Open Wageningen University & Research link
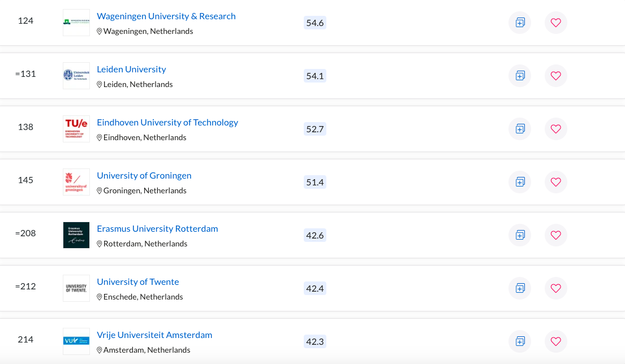 166,16
